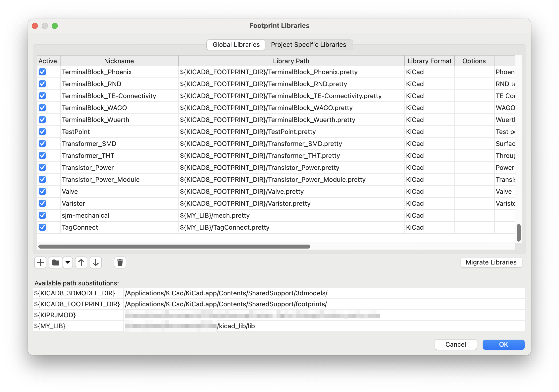Toggle the TagConnect Active checkbox
The height and width of the screenshot is (392, 559).
point(42,227)
